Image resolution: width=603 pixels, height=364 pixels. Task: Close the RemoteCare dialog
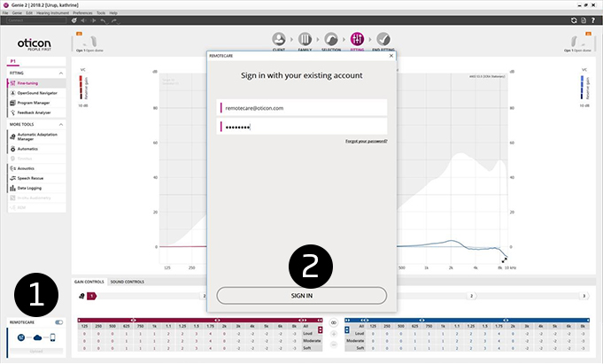[391, 56]
